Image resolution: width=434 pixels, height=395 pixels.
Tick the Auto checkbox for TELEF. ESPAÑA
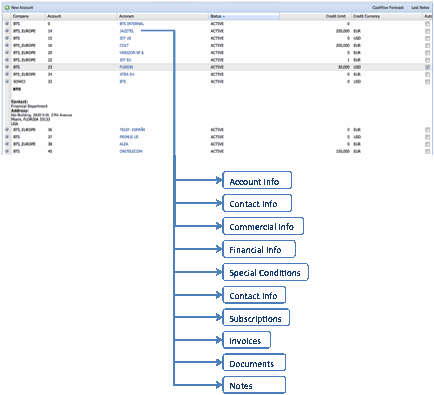coord(427,130)
